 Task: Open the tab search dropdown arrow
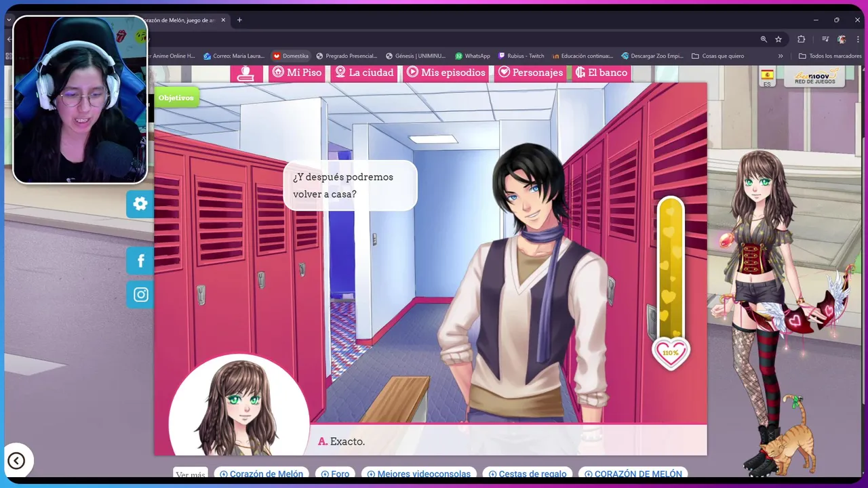pos(9,20)
